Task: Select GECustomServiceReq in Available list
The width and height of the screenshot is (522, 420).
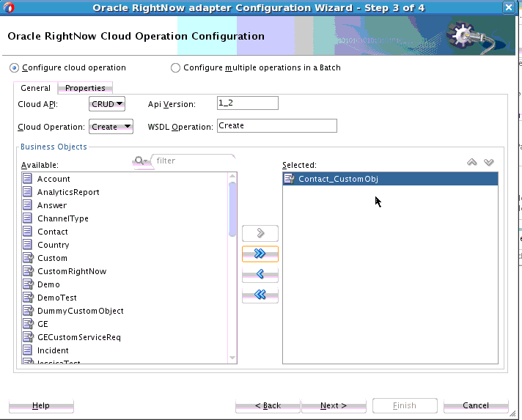Action: (79, 337)
